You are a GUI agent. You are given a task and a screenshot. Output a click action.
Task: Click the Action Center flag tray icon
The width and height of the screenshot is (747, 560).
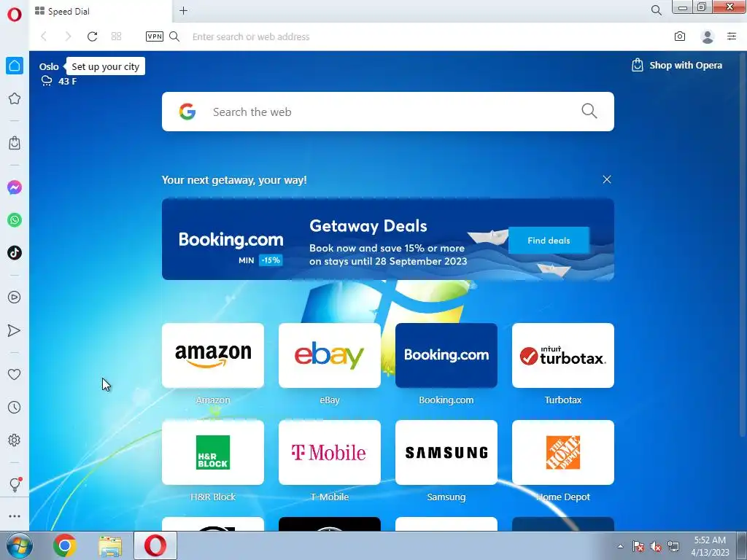pos(638,547)
